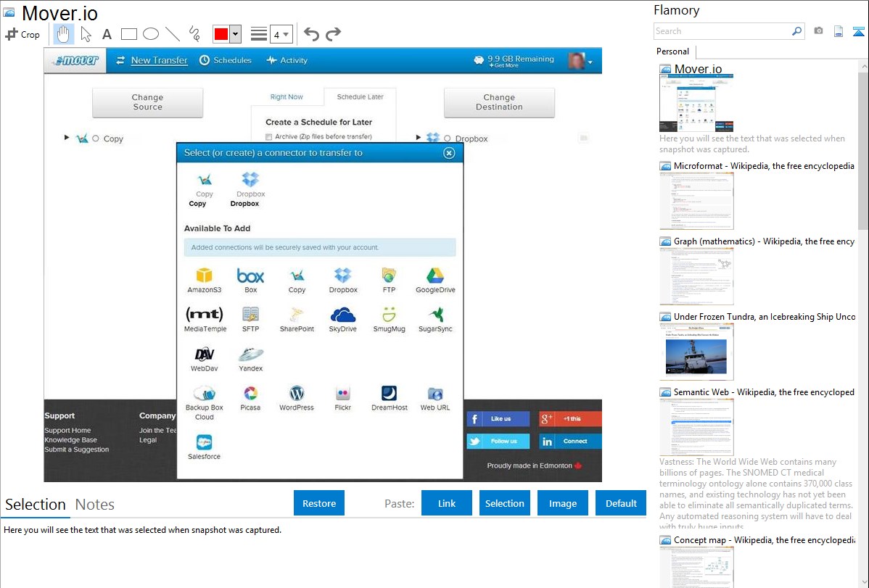Select the straight line tool
Viewport: 869px width, 588px height.
coord(173,34)
